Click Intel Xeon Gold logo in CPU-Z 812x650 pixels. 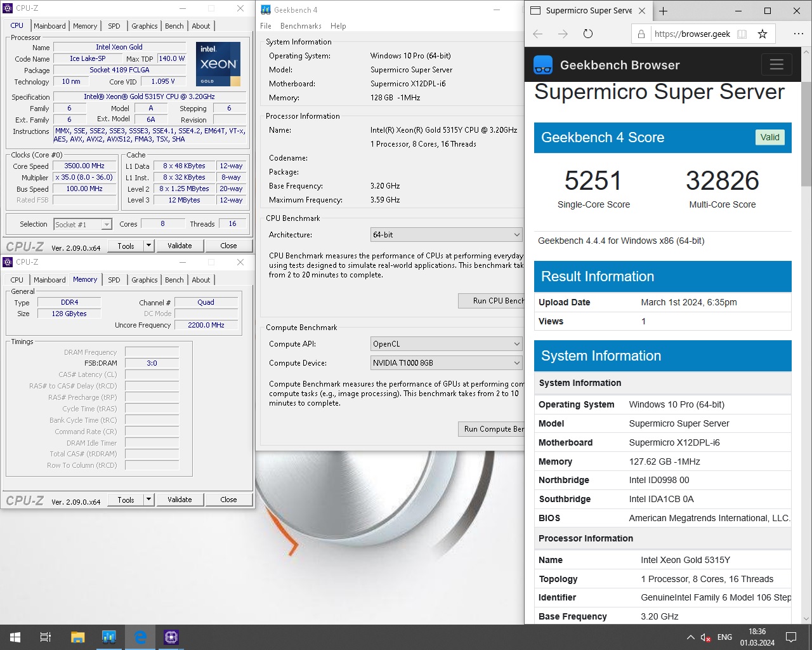coord(218,64)
